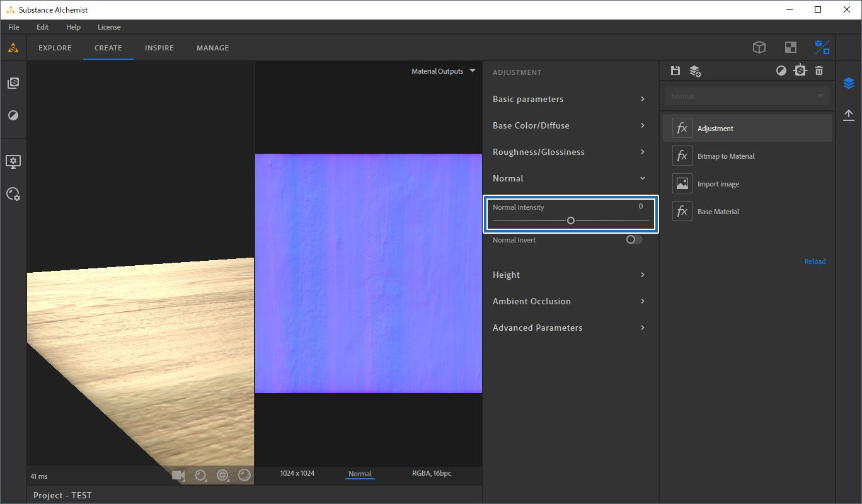The width and height of the screenshot is (862, 504).
Task: Click the half-filled circle icon in left sidebar
Action: (x=13, y=116)
